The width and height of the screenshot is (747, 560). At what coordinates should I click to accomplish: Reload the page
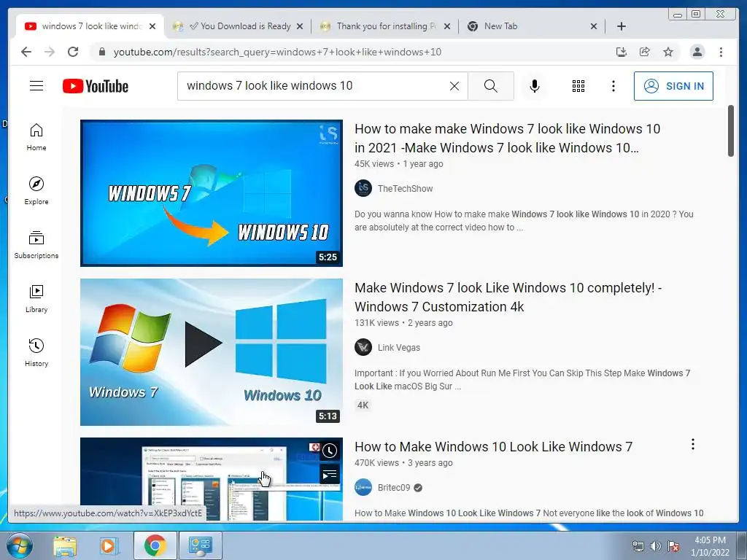(x=73, y=52)
